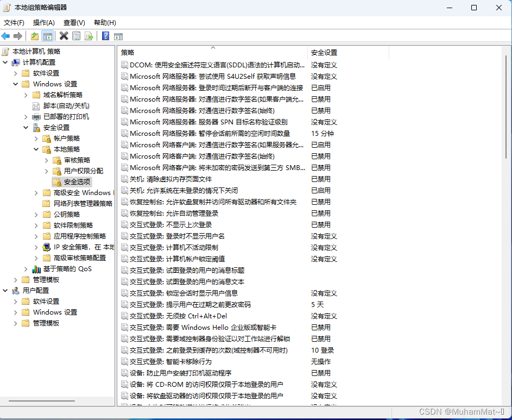Collapse the 安全设置 tree node
Image resolution: width=512 pixels, height=420 pixels.
click(26, 128)
